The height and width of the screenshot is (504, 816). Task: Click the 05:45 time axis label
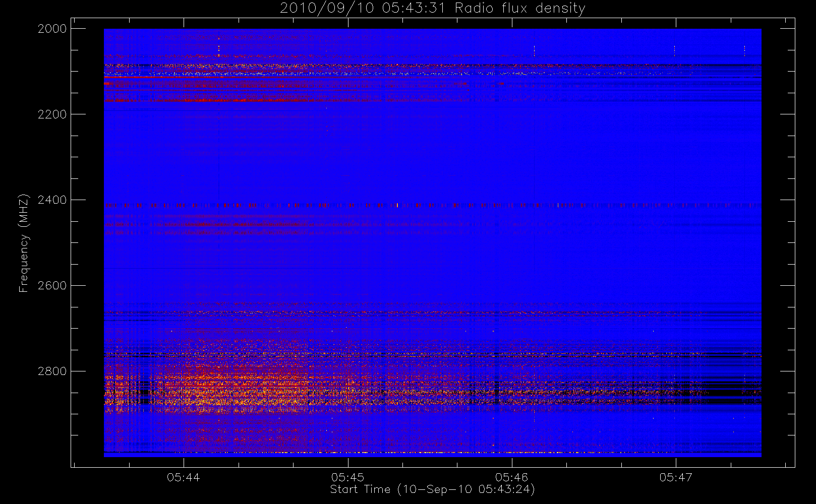pyautogui.click(x=347, y=477)
